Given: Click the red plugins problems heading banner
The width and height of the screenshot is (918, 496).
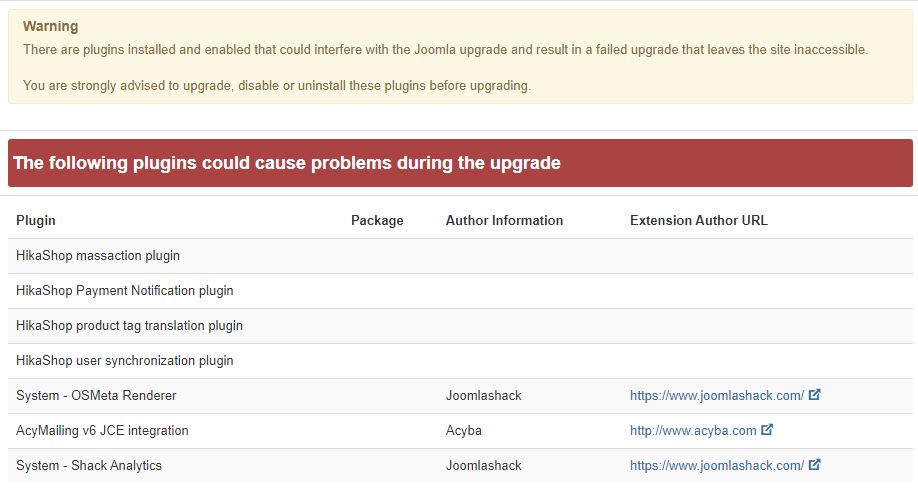Looking at the screenshot, I should [460, 163].
